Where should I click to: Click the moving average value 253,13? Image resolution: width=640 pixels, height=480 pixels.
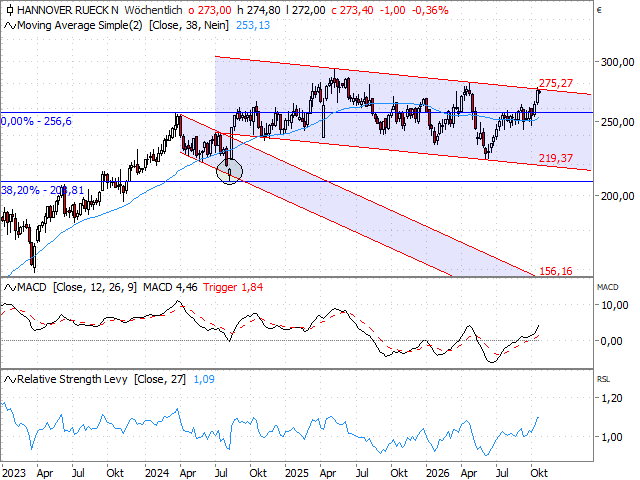253,25
